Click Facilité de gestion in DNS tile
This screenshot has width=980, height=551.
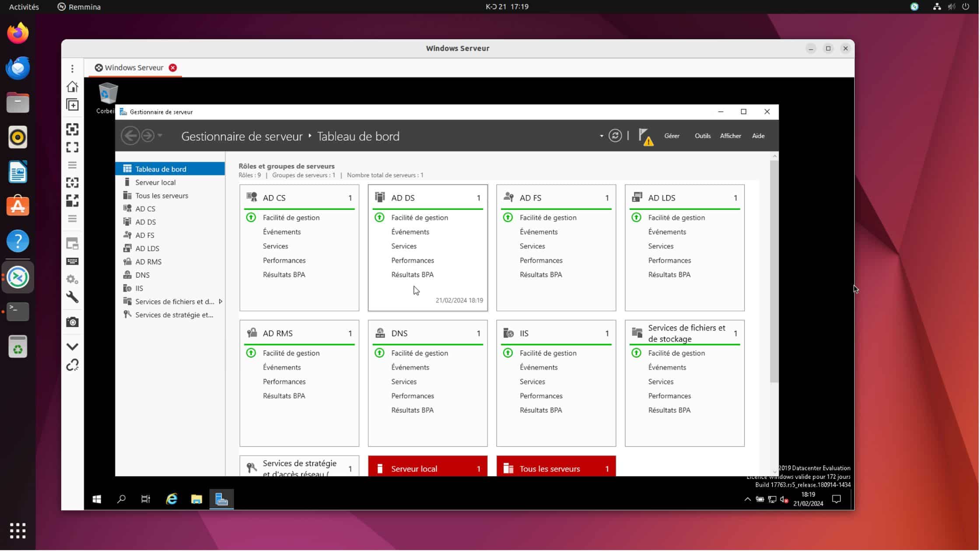point(420,353)
